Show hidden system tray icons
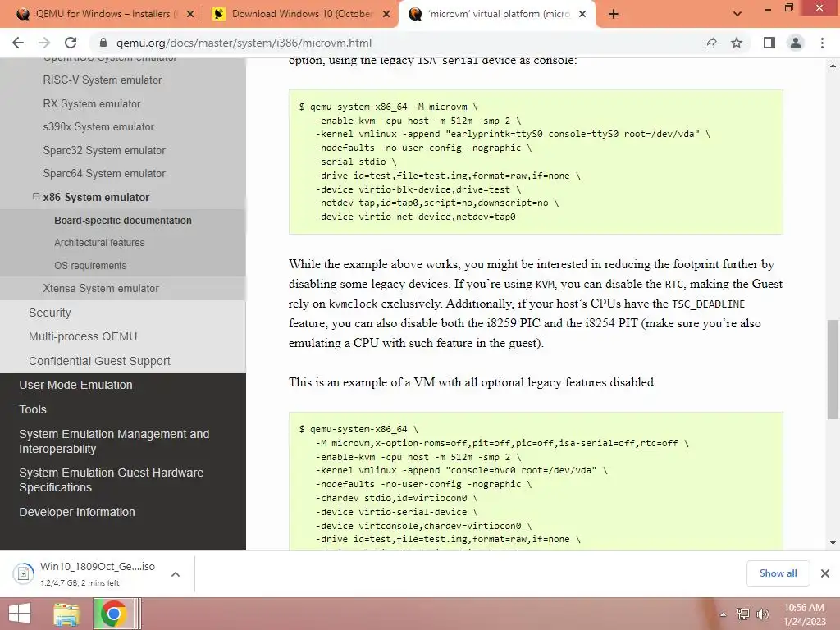Screen dimensions: 840x630 tap(723, 614)
